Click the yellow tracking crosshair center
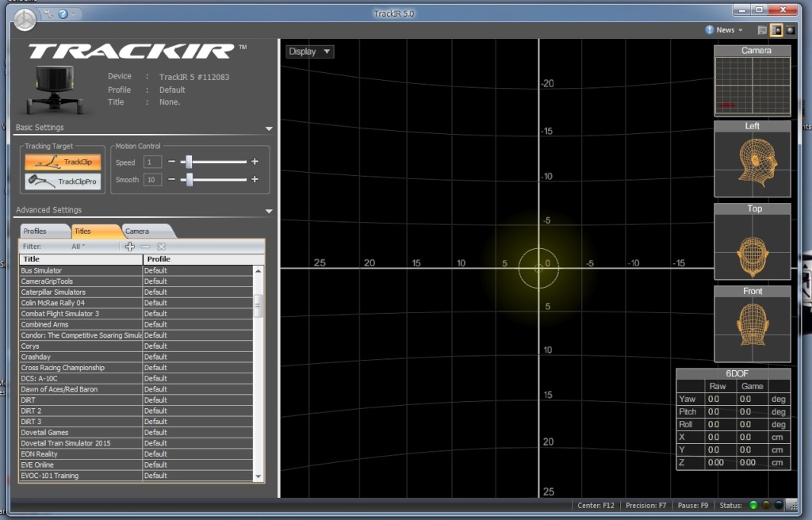 click(x=538, y=268)
